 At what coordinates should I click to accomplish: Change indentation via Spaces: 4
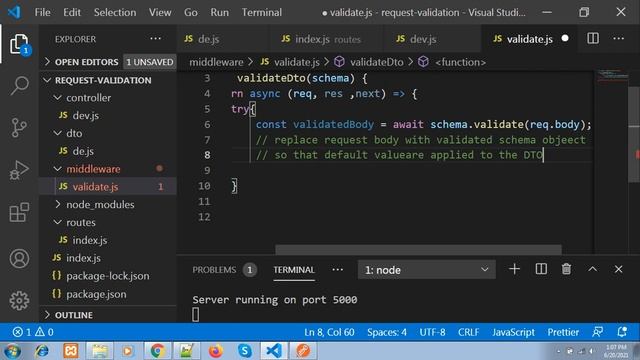click(x=387, y=332)
